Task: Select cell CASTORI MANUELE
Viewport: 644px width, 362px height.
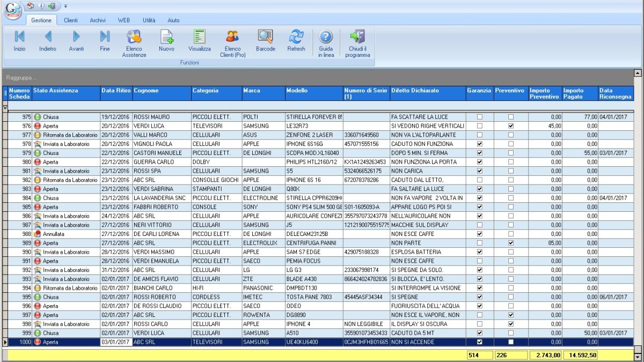Action: pos(162,153)
